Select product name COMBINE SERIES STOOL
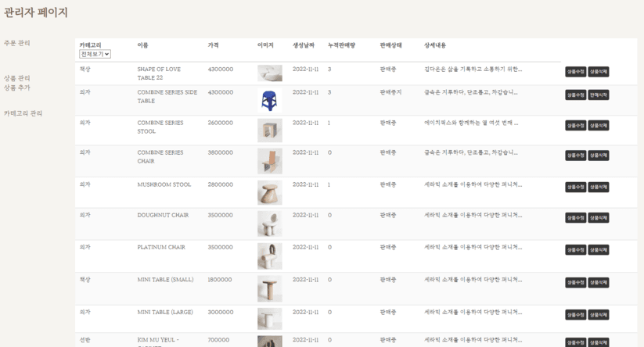The image size is (644, 347). coord(160,127)
